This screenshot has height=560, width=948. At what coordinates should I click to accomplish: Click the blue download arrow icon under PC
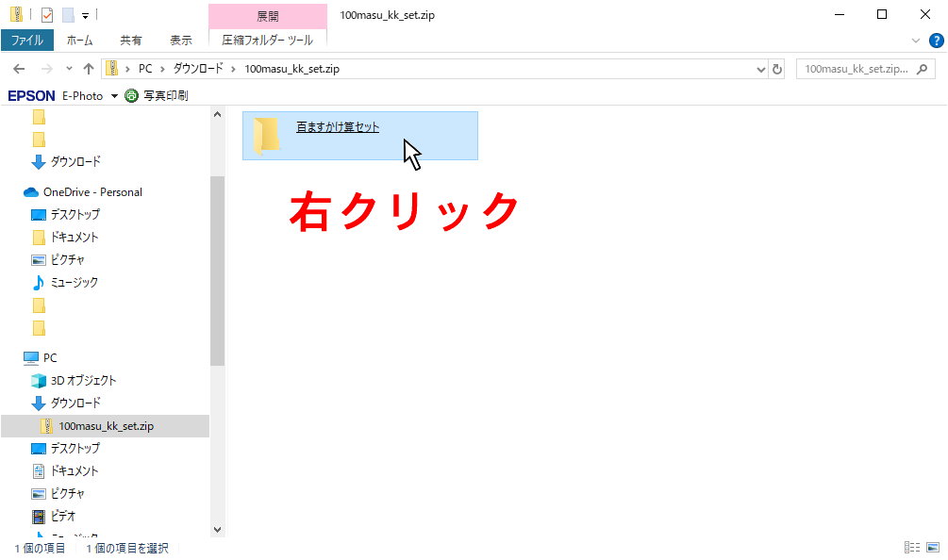38,403
